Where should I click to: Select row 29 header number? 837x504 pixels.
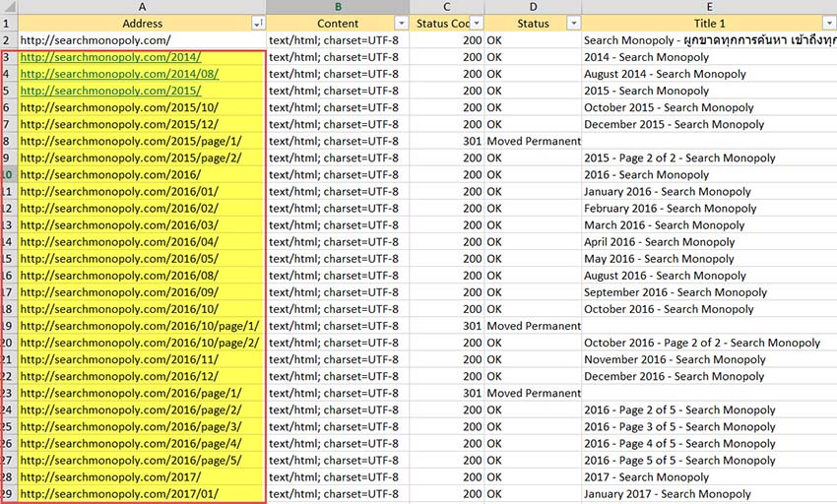pos(9,494)
